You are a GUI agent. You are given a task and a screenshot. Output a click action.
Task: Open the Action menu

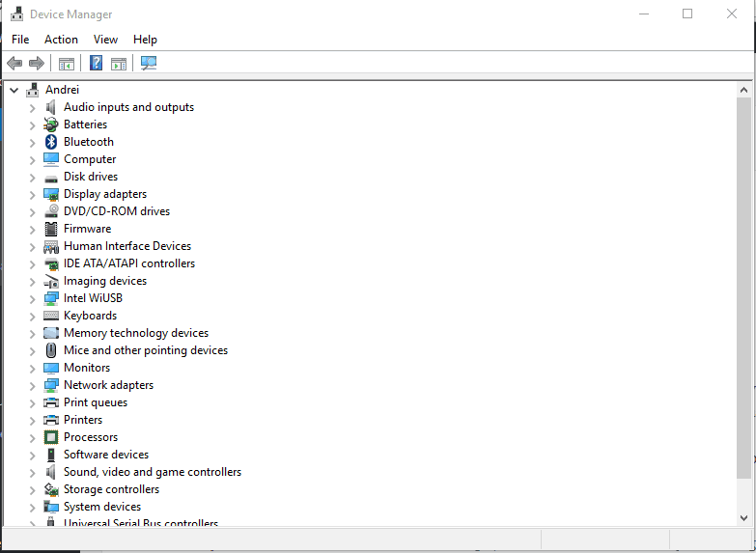pyautogui.click(x=61, y=40)
